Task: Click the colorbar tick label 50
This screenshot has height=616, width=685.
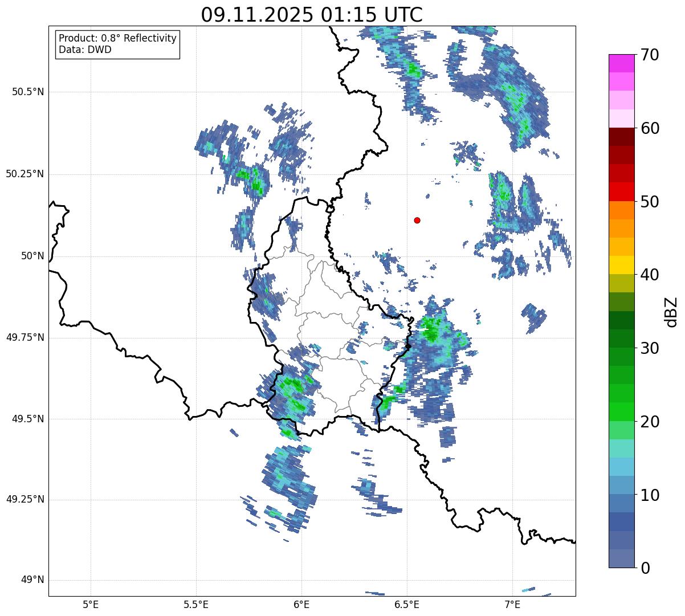Action: [x=650, y=202]
